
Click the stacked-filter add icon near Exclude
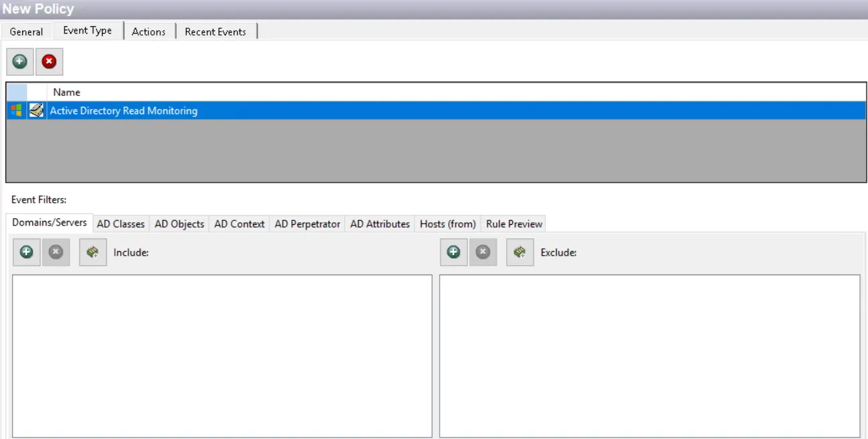(520, 252)
